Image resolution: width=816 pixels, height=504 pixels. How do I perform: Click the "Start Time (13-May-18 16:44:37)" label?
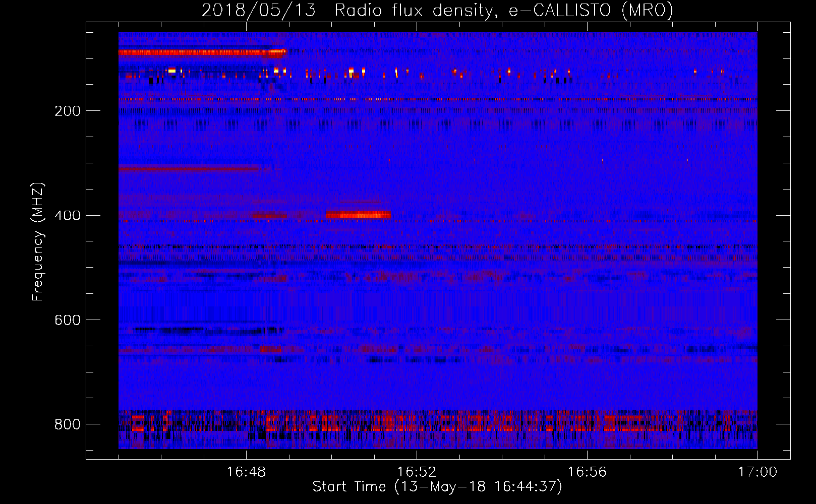pyautogui.click(x=437, y=487)
